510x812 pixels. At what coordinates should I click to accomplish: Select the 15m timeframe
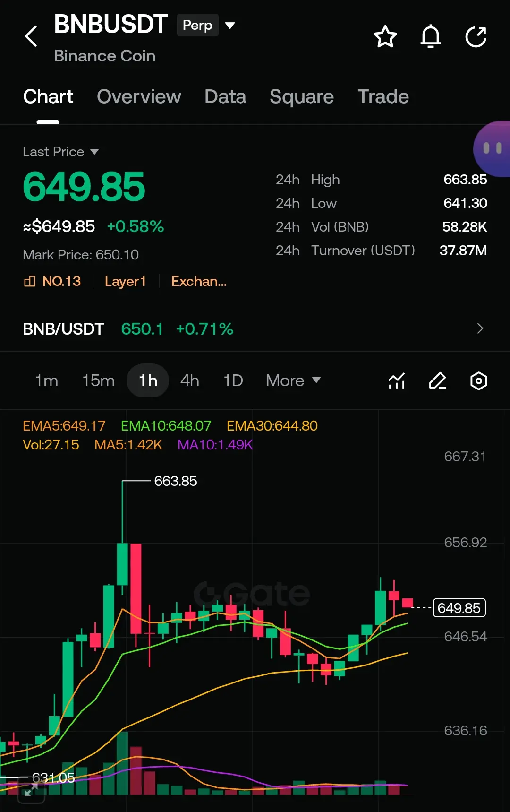point(98,380)
